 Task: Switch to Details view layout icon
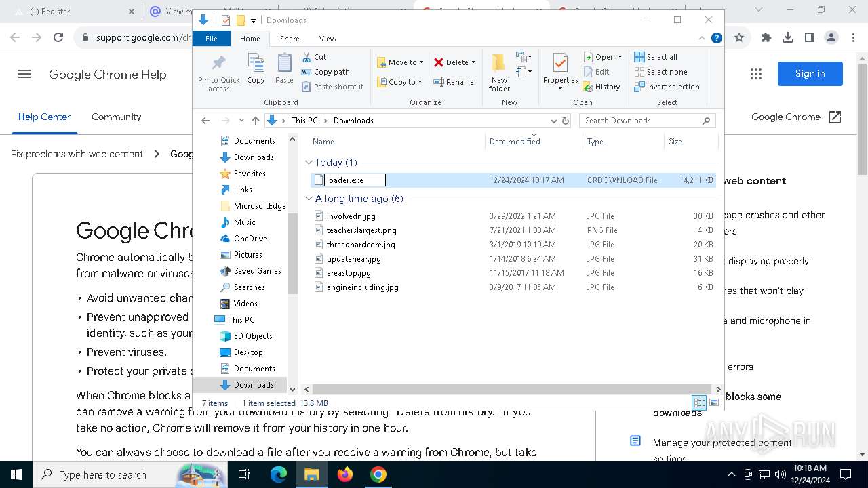coord(699,403)
